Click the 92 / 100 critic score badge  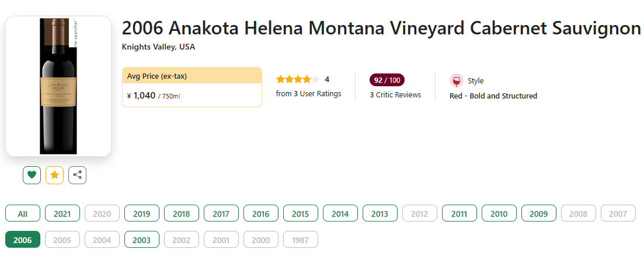coord(387,80)
